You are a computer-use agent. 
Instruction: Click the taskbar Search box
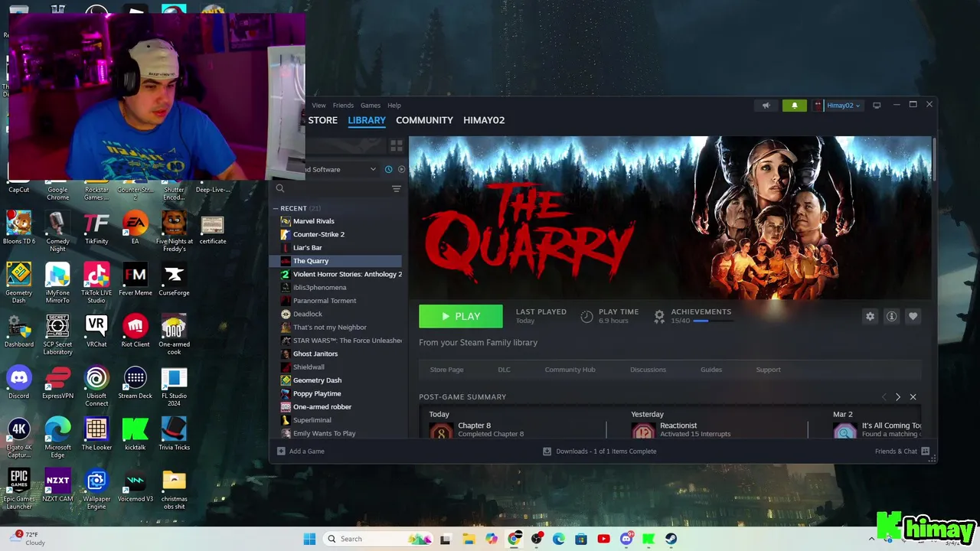pyautogui.click(x=379, y=539)
